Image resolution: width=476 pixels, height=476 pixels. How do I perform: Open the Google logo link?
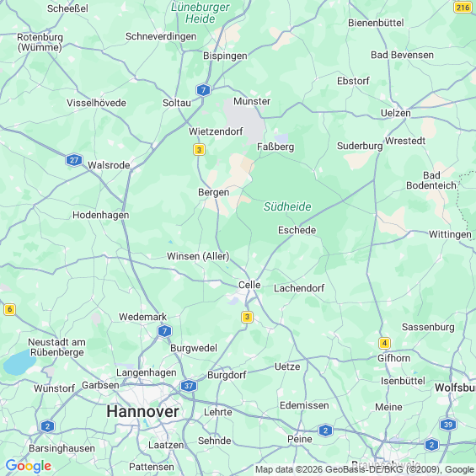[29, 466]
